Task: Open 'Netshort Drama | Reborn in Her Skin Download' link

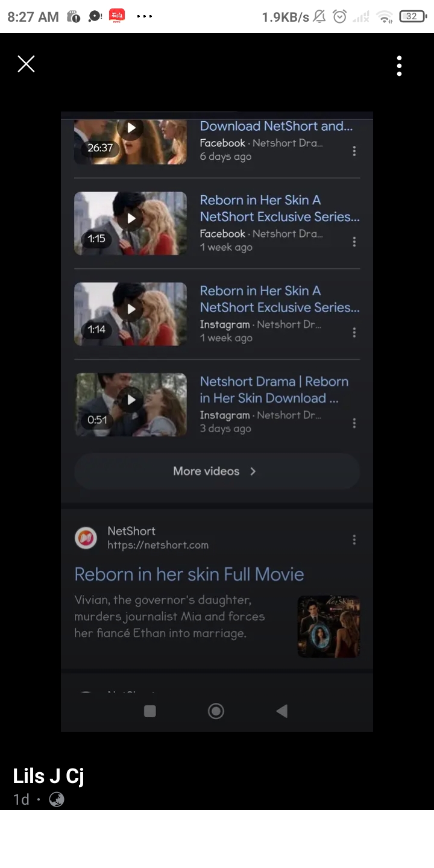Action: pos(274,390)
